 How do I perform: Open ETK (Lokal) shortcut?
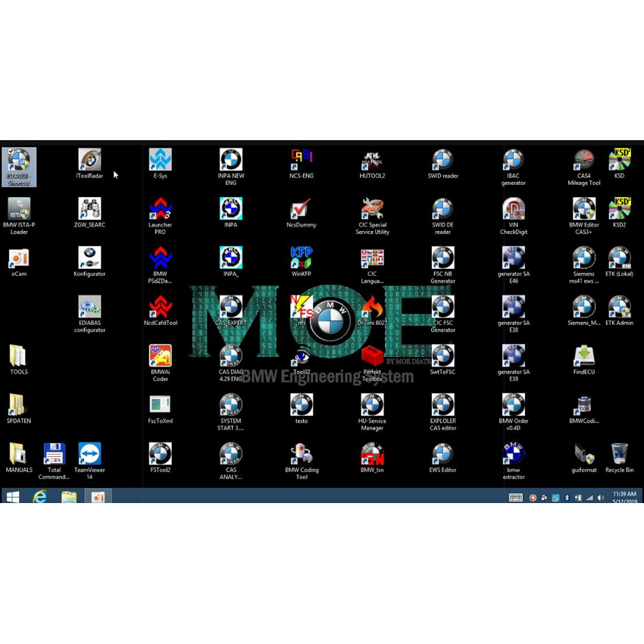pos(619,262)
